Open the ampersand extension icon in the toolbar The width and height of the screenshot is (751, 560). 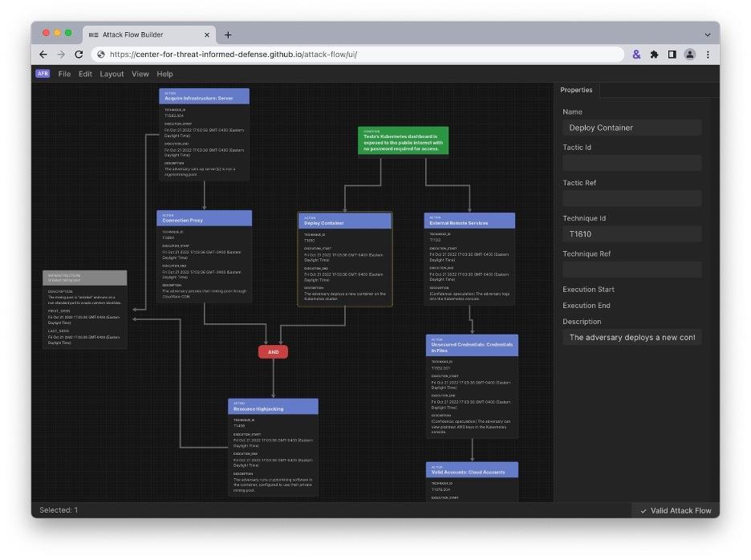click(636, 55)
